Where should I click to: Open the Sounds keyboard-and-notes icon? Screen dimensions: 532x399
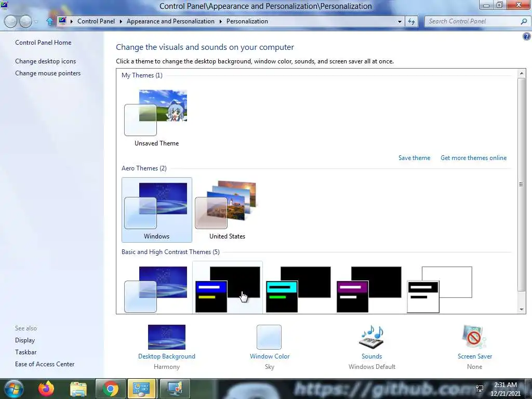click(x=371, y=337)
